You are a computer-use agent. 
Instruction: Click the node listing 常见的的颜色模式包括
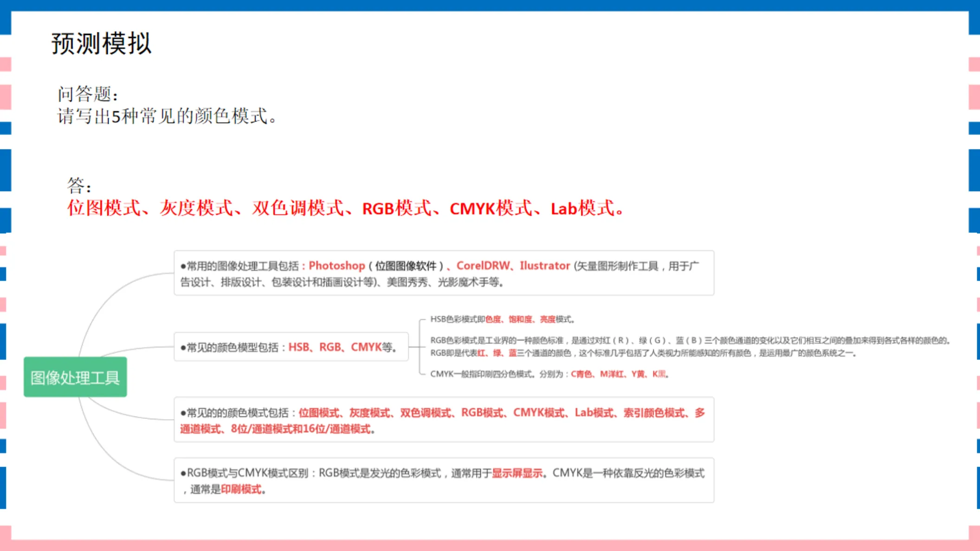pyautogui.click(x=444, y=420)
